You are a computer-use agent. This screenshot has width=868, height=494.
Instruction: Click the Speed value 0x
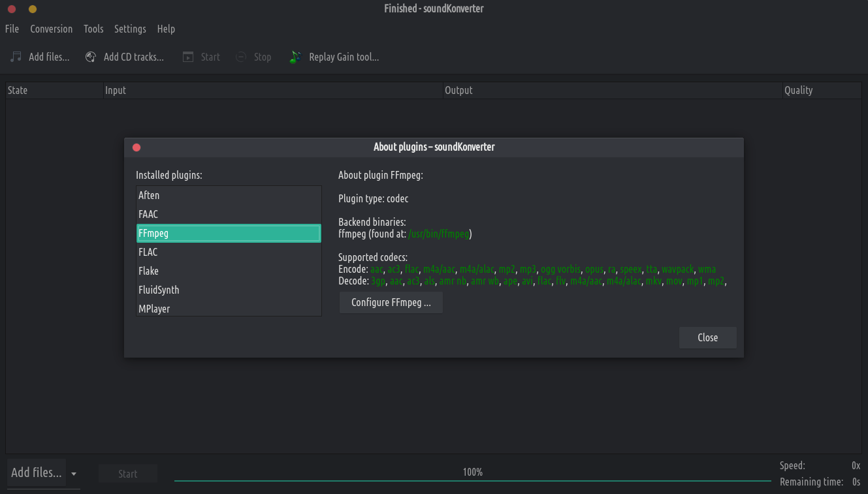coord(856,465)
